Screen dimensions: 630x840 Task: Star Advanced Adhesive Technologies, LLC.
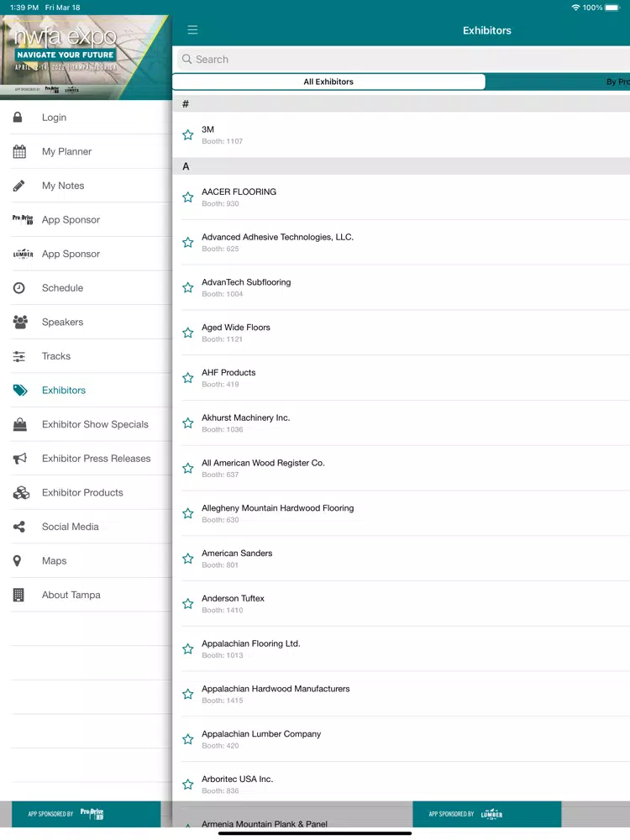point(187,243)
